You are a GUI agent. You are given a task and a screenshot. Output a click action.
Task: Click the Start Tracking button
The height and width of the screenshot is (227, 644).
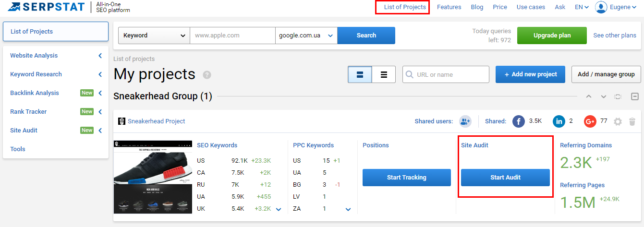click(x=407, y=178)
